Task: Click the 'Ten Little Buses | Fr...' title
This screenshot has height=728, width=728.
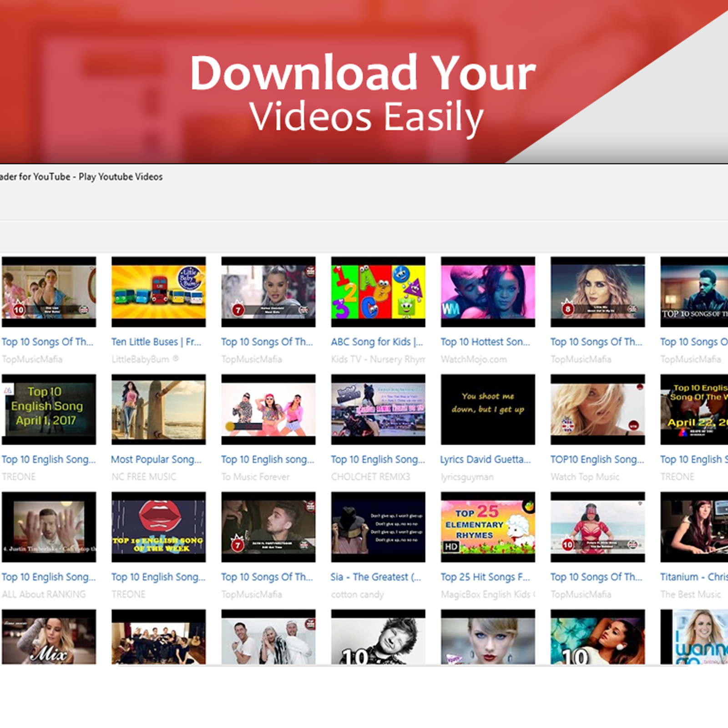Action: 156,342
